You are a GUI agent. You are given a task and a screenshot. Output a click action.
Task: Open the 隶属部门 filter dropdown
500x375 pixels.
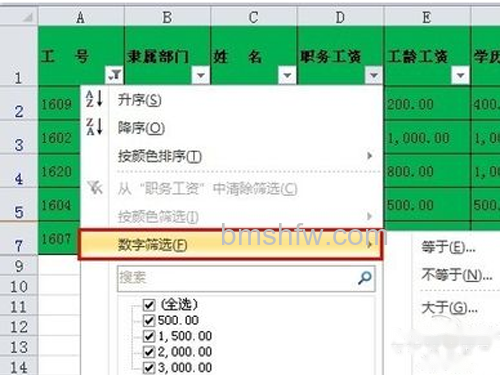coord(201,75)
